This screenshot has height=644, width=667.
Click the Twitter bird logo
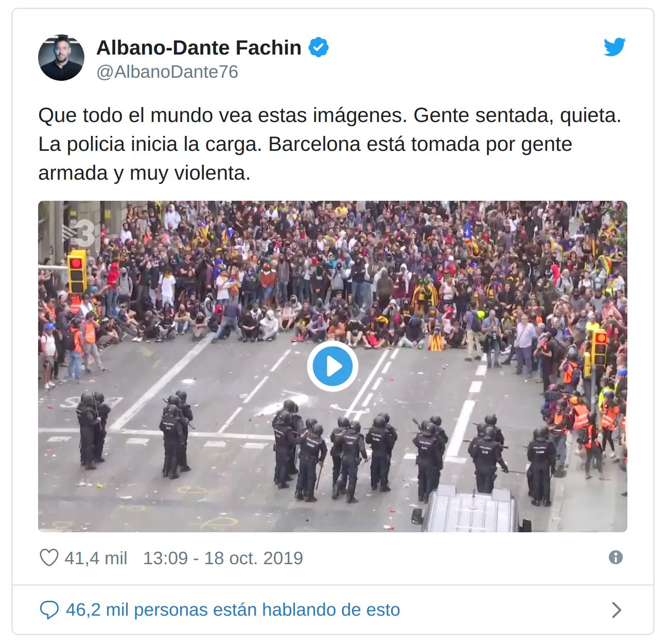(x=615, y=47)
